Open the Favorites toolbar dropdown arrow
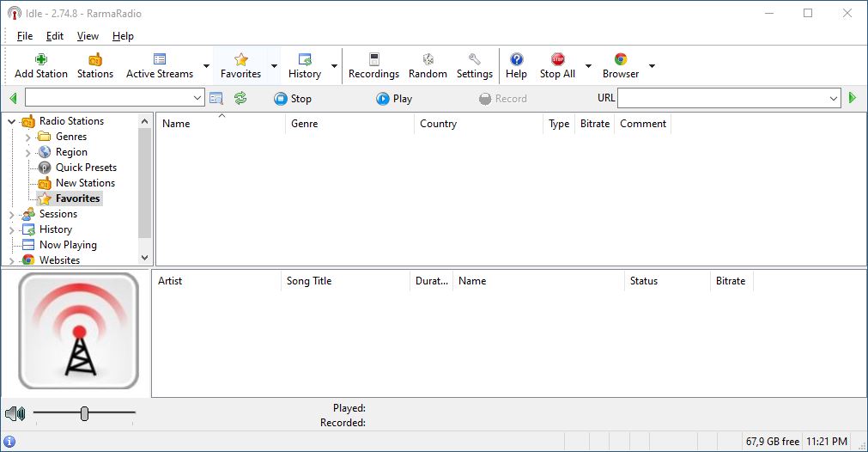Image resolution: width=868 pixels, height=452 pixels. (x=274, y=66)
